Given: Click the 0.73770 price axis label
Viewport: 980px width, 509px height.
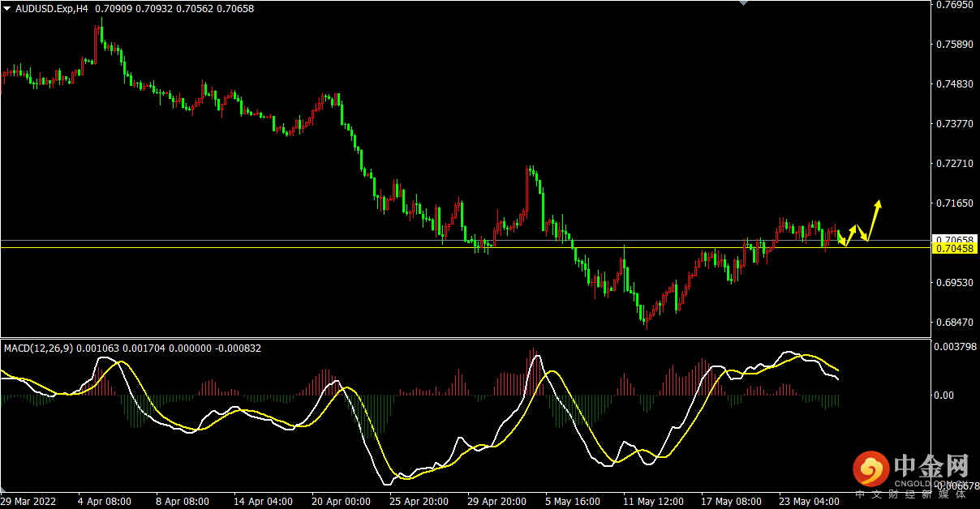Looking at the screenshot, I should pyautogui.click(x=953, y=124).
